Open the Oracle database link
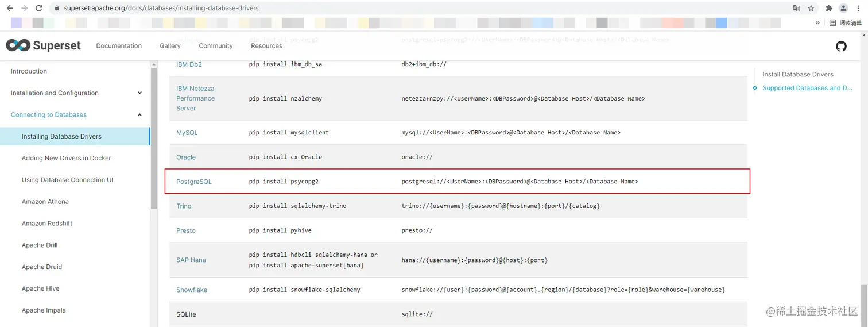 (x=186, y=157)
